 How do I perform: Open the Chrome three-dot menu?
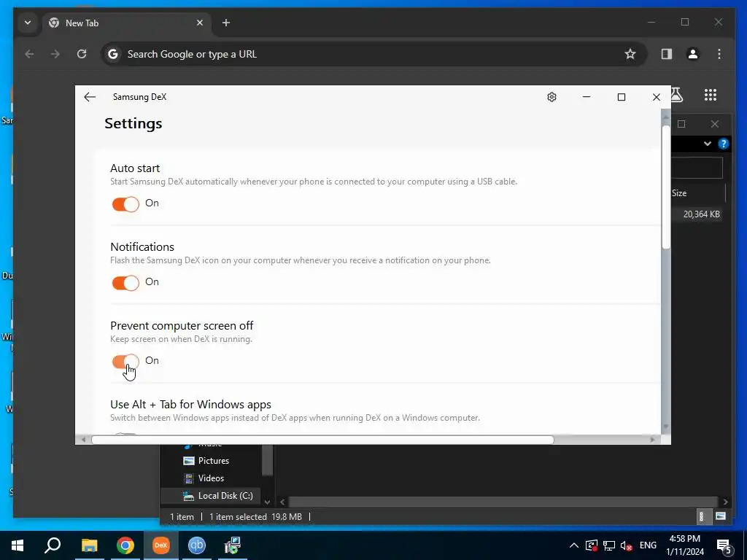pos(719,54)
